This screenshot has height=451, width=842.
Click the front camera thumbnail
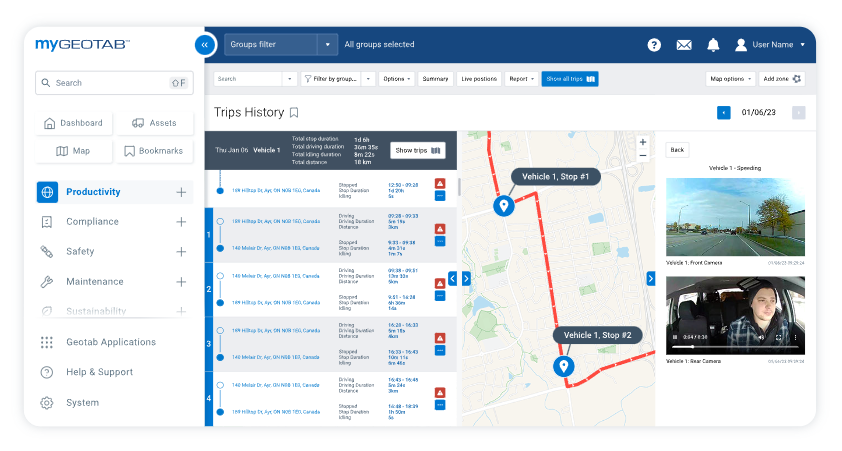pyautogui.click(x=735, y=217)
